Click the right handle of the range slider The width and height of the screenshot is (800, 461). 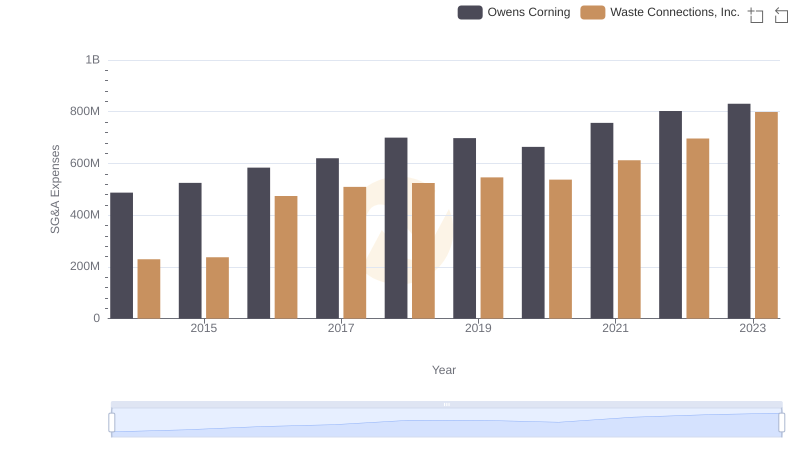(x=781, y=423)
